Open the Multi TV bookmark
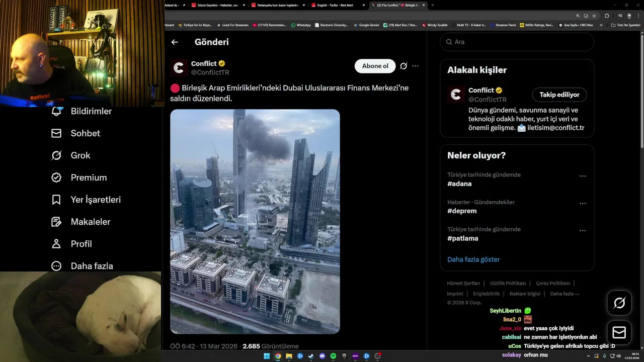 coord(469,25)
